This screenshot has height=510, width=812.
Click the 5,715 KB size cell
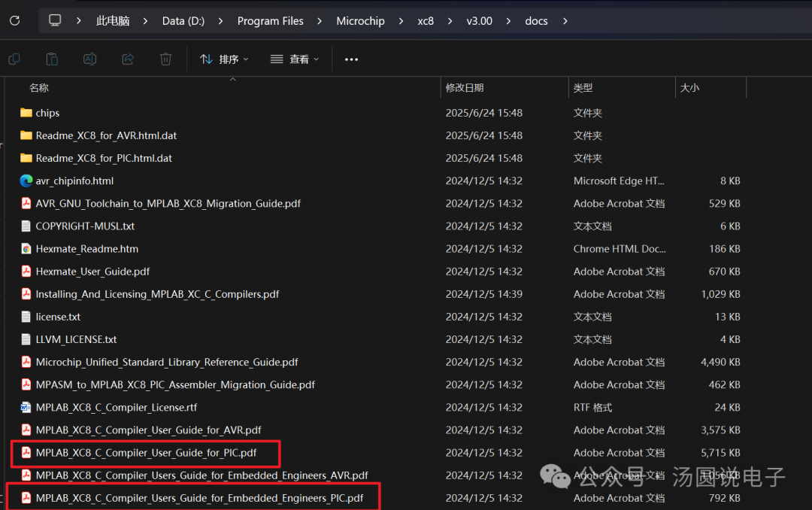pyautogui.click(x=720, y=453)
